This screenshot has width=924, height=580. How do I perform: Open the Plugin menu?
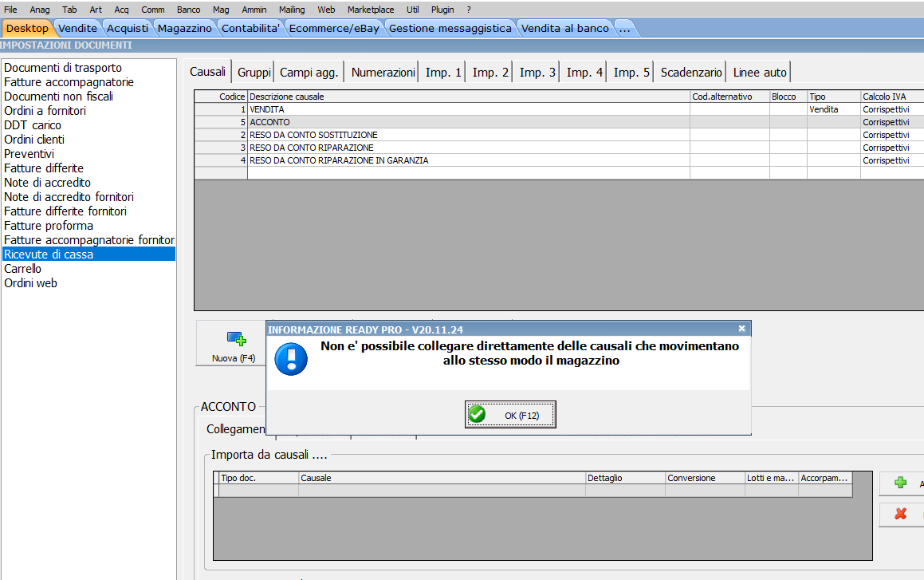442,10
